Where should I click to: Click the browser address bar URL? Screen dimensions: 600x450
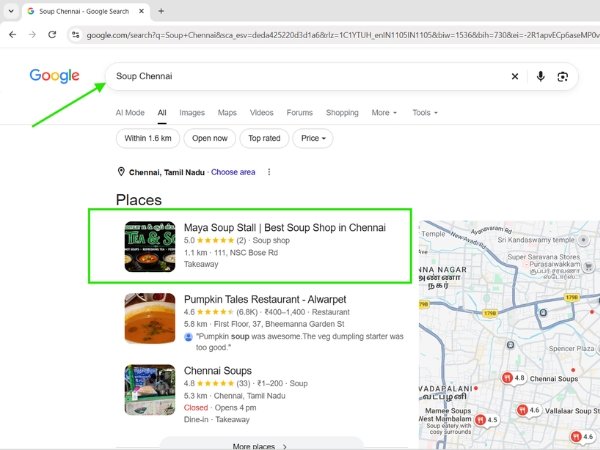342,35
